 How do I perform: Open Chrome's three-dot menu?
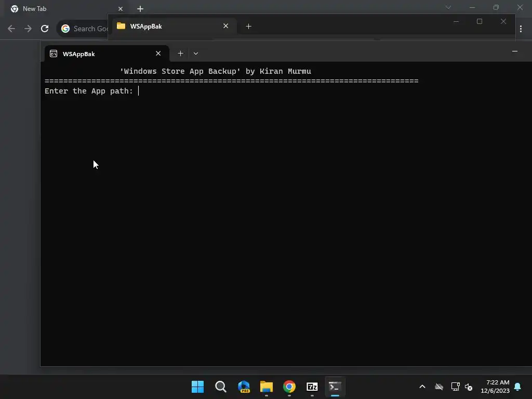521,29
